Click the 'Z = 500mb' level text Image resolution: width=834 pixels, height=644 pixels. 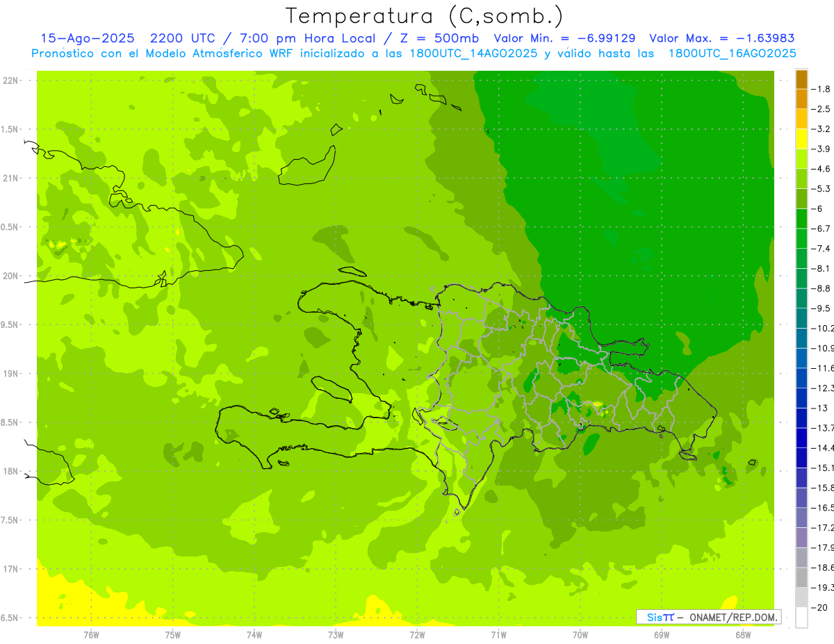pos(439,38)
